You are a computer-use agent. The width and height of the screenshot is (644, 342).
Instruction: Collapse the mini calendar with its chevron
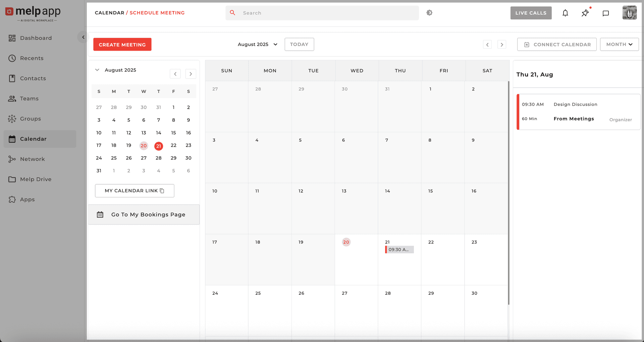(97, 70)
